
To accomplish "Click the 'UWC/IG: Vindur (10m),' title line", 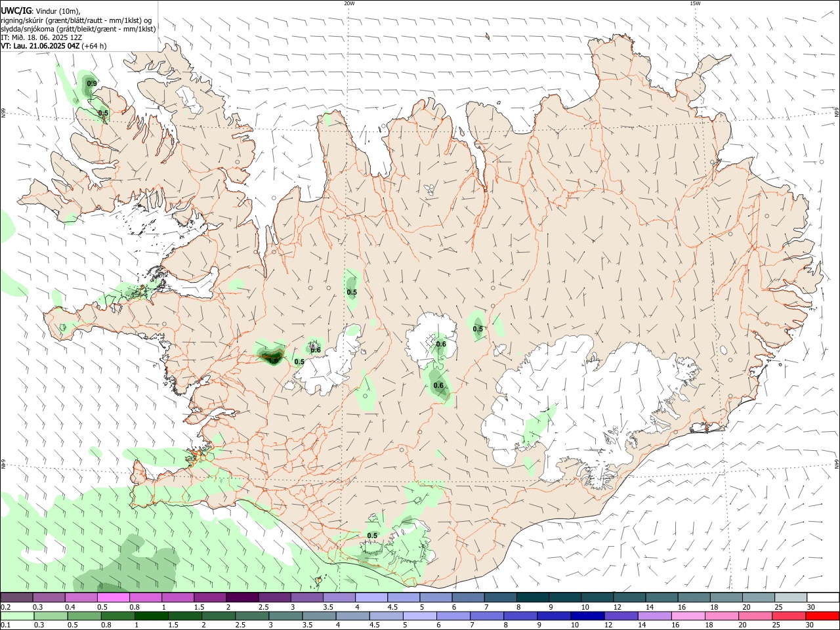I will click(x=41, y=10).
